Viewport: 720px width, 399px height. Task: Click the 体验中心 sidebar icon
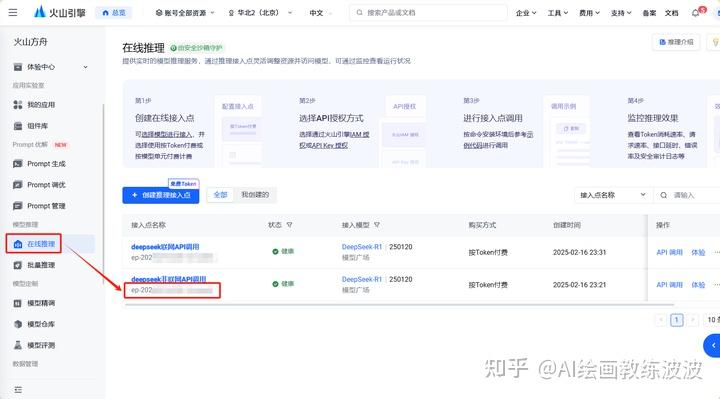coord(18,67)
